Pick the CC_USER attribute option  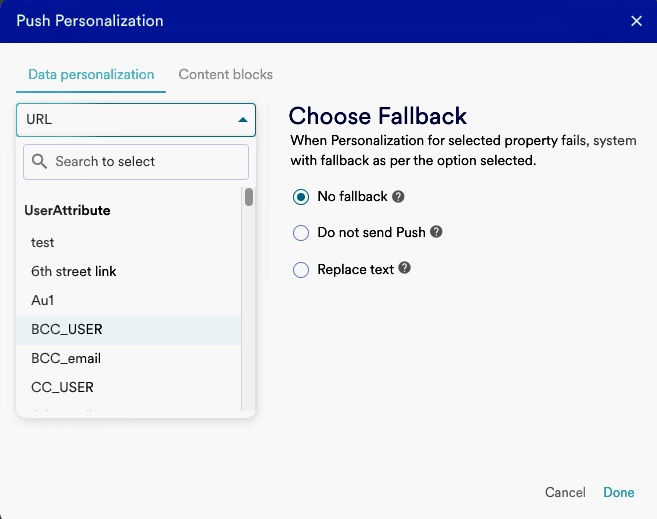[62, 387]
